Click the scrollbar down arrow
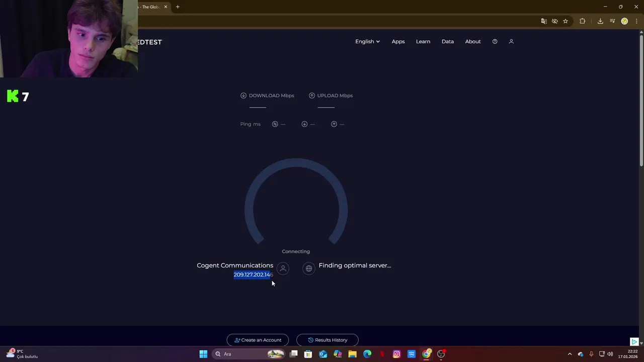The height and width of the screenshot is (362, 644). [641, 343]
